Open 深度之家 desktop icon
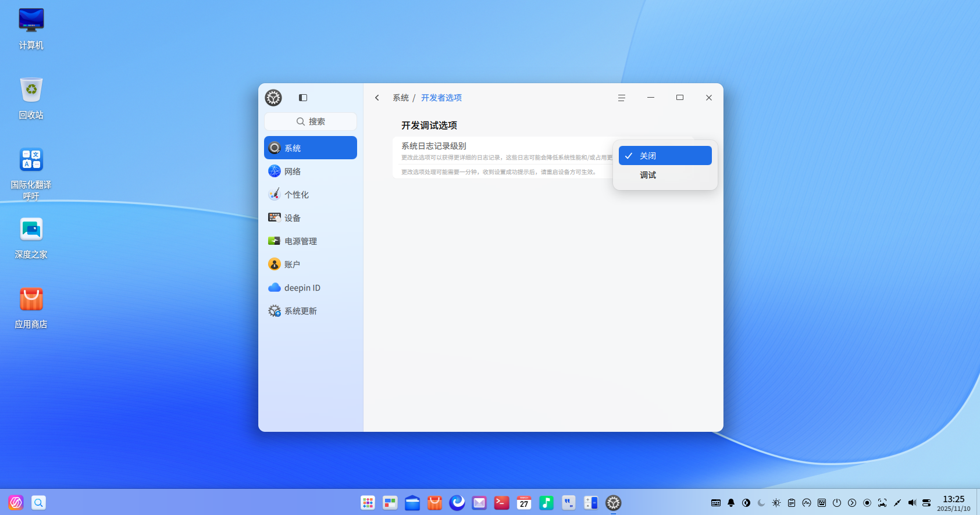 click(x=31, y=237)
